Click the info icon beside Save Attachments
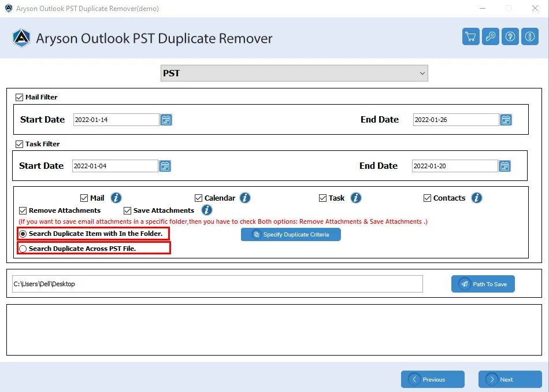Screen dimensions: 549x392 [207, 210]
